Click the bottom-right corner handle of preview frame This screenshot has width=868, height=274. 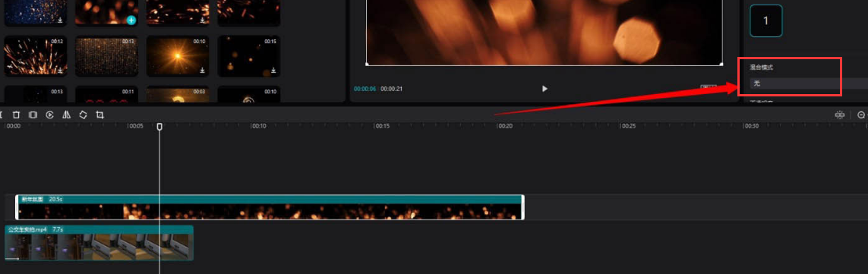click(721, 65)
